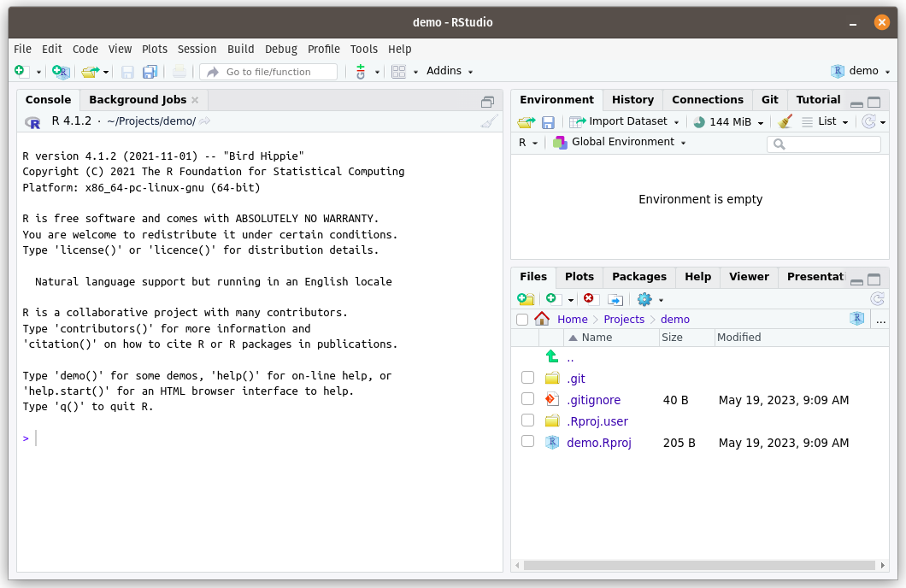The height and width of the screenshot is (588, 906).
Task: Click the Save all documents icon
Action: 150,72
